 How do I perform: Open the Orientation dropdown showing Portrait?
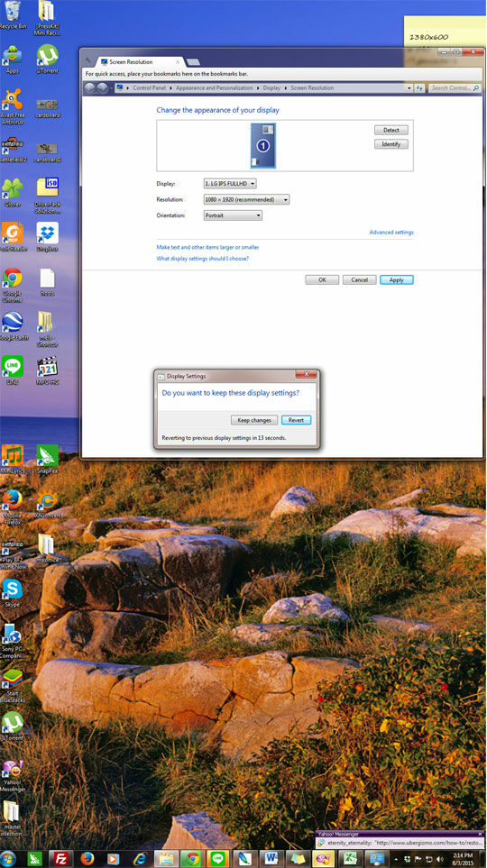[x=233, y=215]
